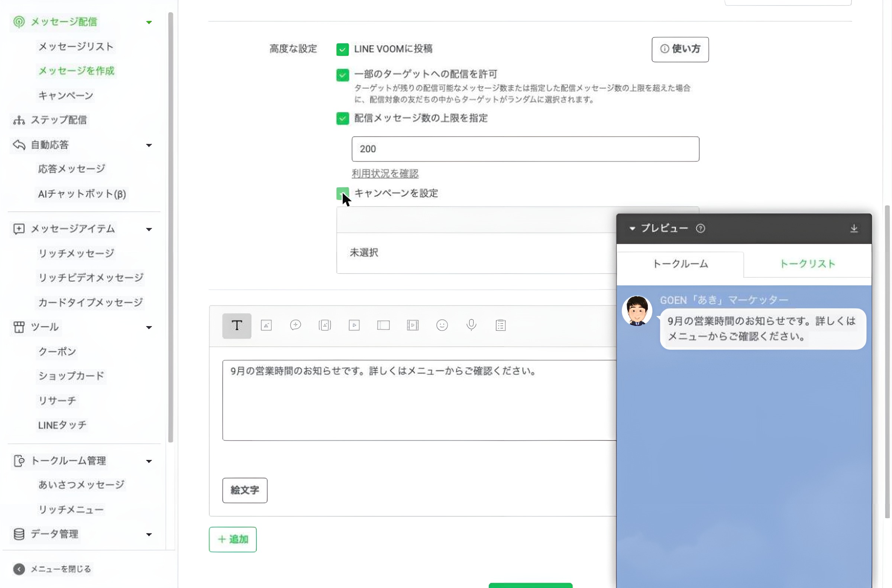892x588 pixels.
Task: Click the message text area with 9月の営業時間
Action: point(419,400)
